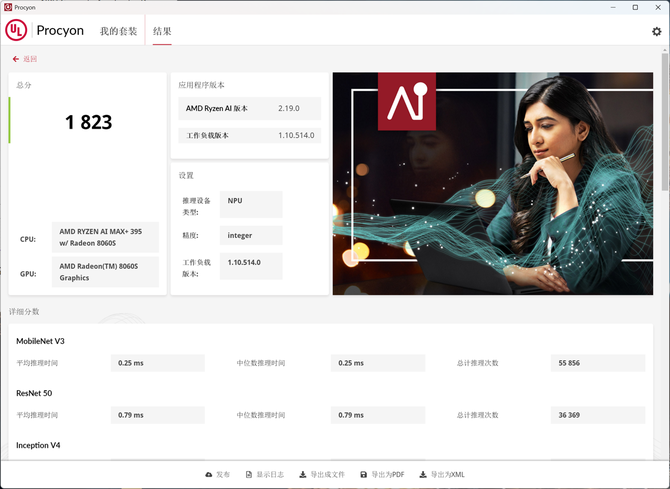
Task: Click the 发布 cloud upload icon
Action: point(209,474)
